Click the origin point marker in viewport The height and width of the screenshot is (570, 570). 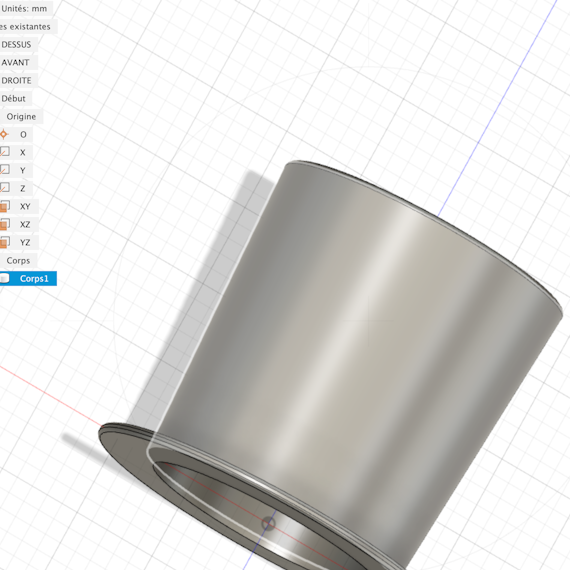click(269, 524)
